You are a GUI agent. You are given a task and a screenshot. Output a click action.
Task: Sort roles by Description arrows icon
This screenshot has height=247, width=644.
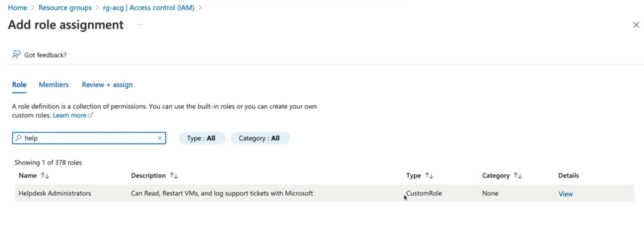point(174,176)
